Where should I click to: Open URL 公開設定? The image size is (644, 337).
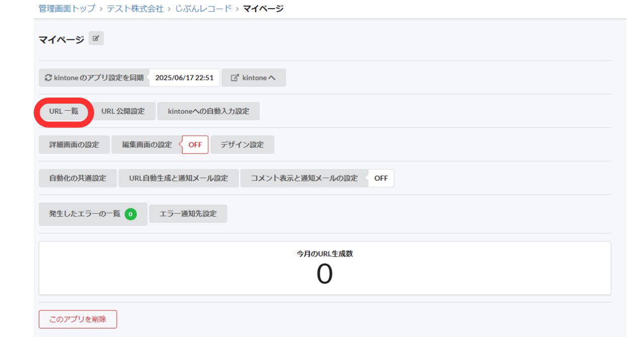123,112
